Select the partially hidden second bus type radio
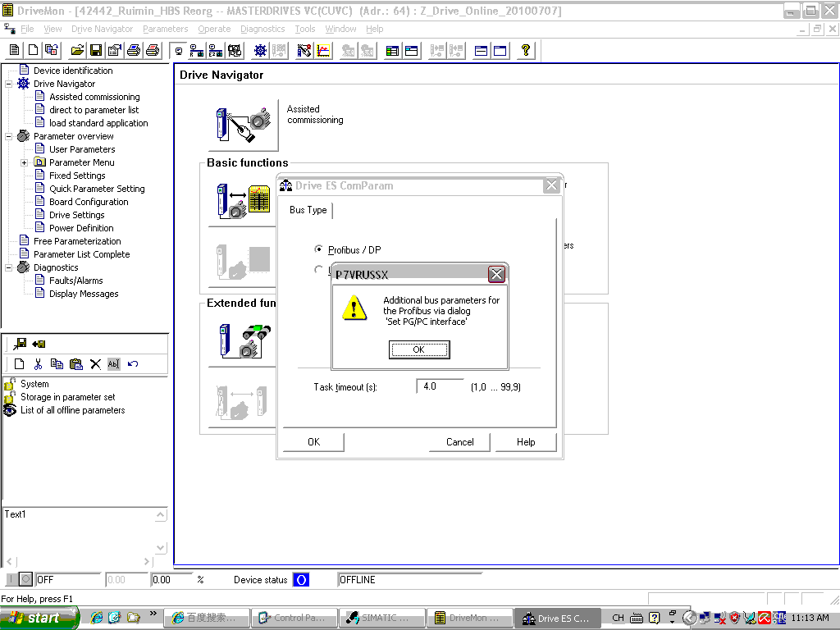This screenshot has width=840, height=630. pyautogui.click(x=318, y=269)
